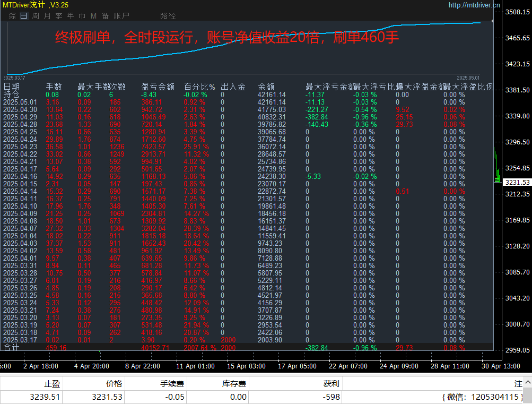
Task: Click the 30 Apr 13:00 time label
Action: 501,366
